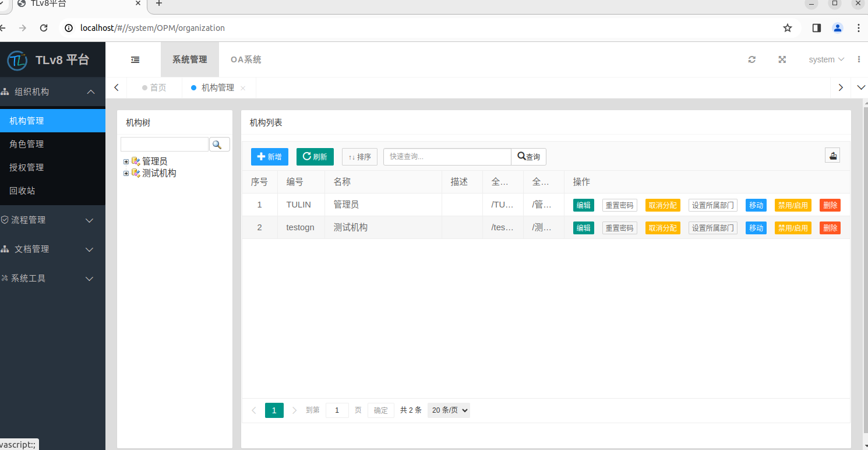The height and width of the screenshot is (450, 868).
Task: Expand the 文档管理 sidebar section chevron
Action: (x=90, y=249)
